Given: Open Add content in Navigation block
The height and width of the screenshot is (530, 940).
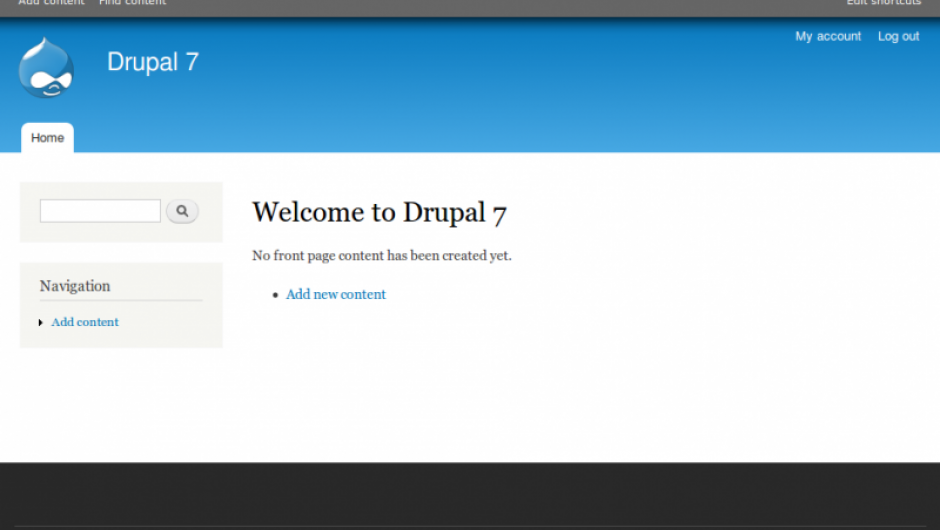Looking at the screenshot, I should click(x=85, y=322).
